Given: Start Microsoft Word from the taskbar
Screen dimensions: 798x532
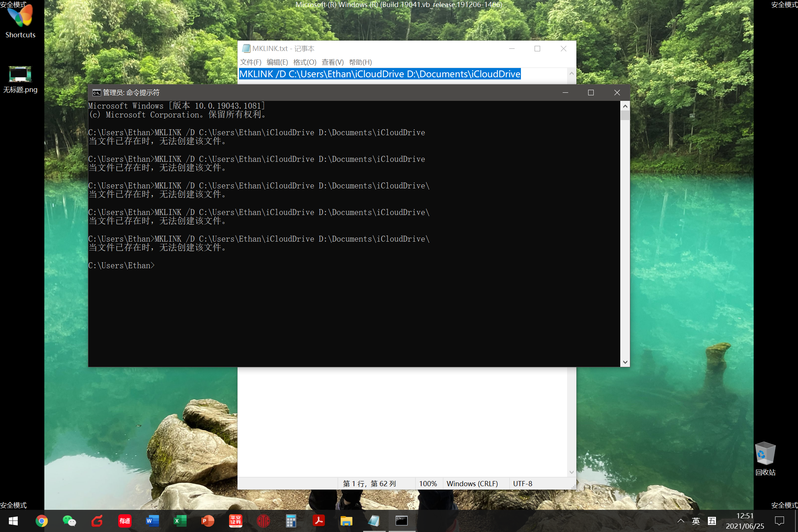Looking at the screenshot, I should [x=152, y=521].
